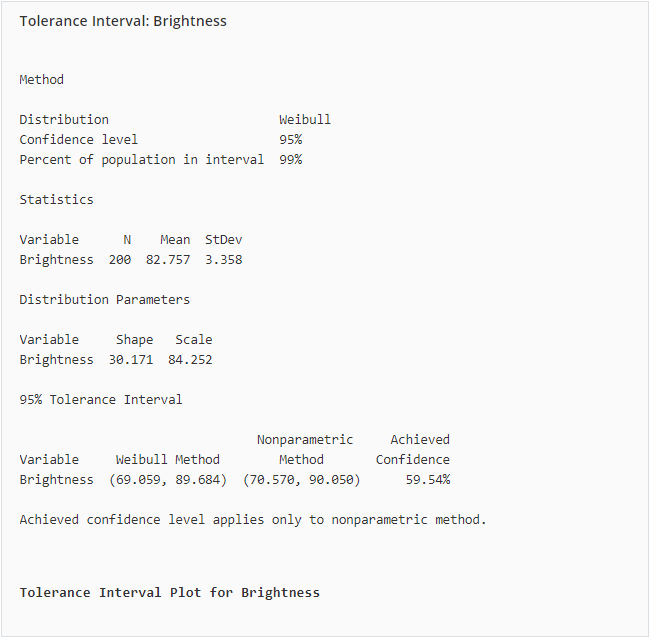Image resolution: width=650 pixels, height=638 pixels.
Task: Click the achieved confidence level footnote
Action: pyautogui.click(x=253, y=520)
